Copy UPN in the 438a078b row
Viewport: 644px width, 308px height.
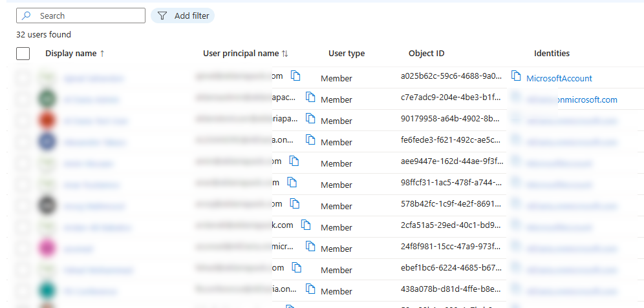tap(310, 289)
